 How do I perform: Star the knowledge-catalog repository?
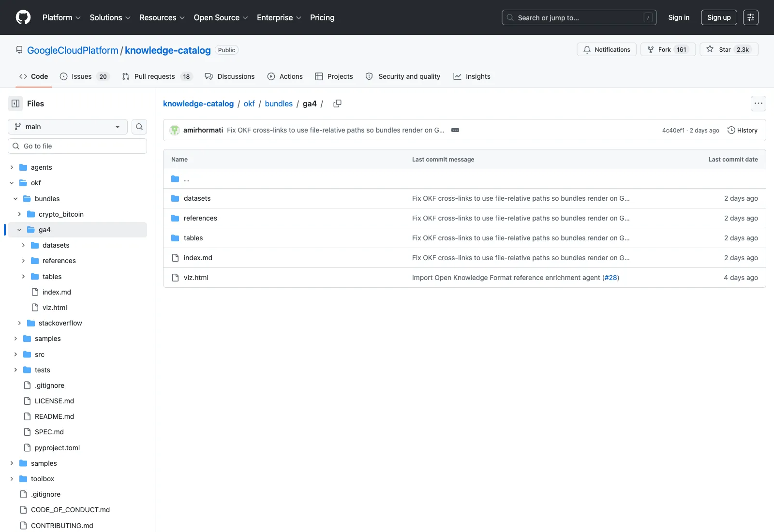729,49
